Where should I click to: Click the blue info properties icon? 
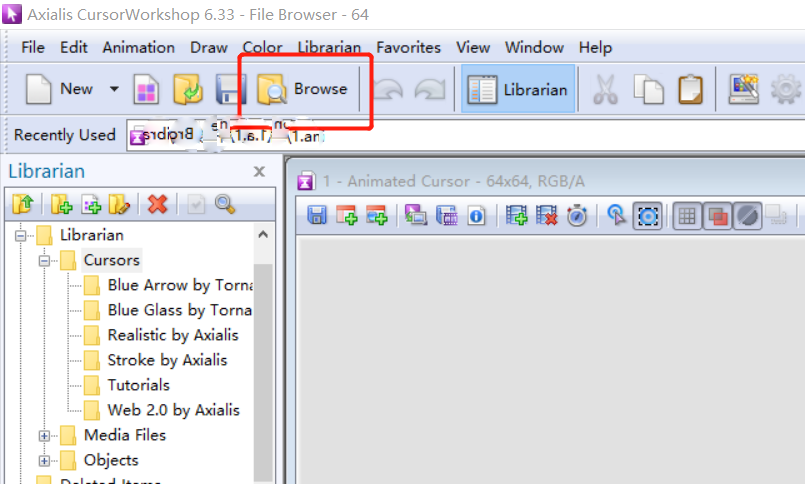tap(476, 216)
